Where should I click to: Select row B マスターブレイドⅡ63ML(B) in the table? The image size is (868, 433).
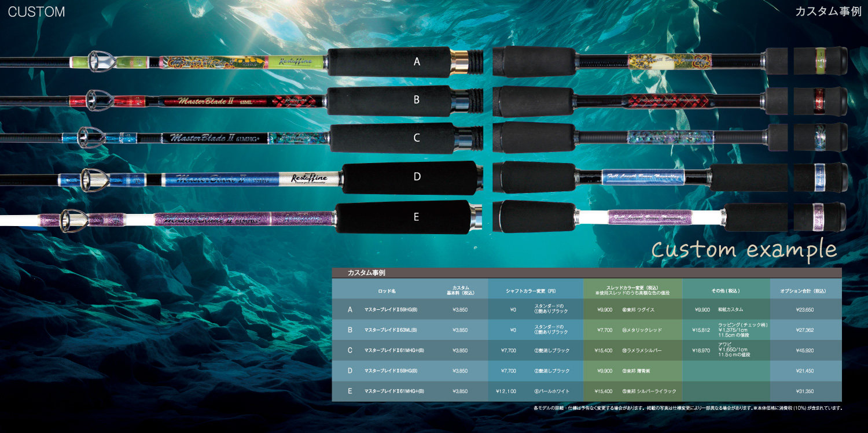(391, 330)
